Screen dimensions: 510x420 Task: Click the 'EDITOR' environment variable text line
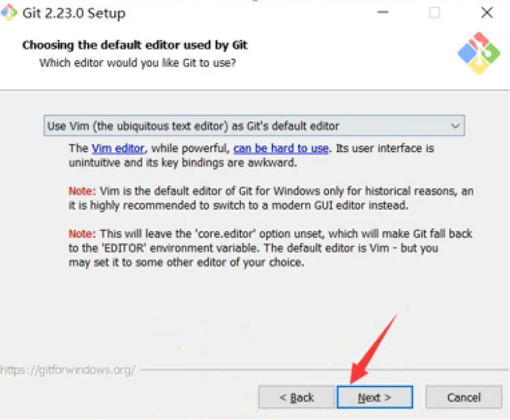[253, 248]
